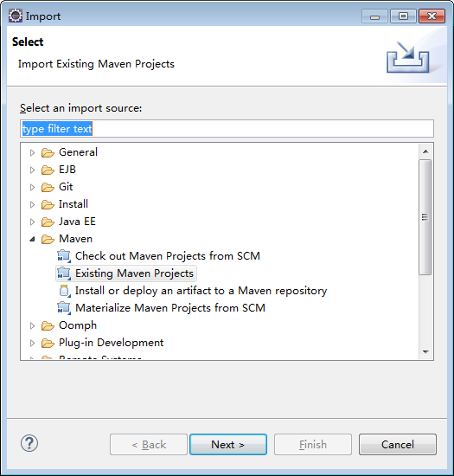Expand the Plug-in Development category

[x=32, y=343]
